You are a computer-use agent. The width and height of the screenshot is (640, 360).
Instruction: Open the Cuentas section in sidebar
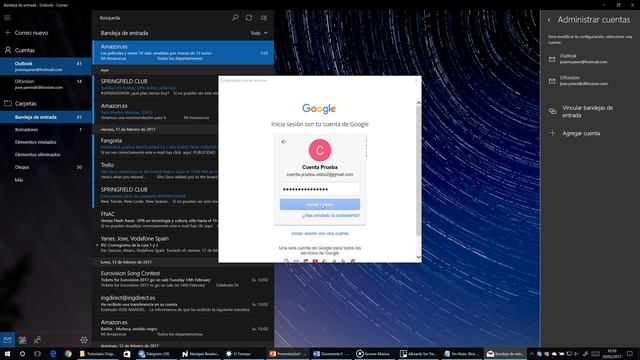[20, 50]
